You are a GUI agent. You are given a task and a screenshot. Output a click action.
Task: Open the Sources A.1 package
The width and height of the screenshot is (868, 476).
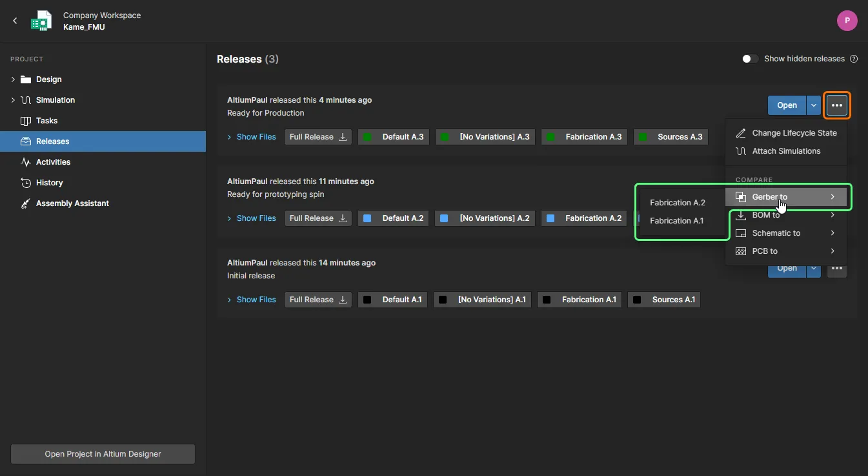pyautogui.click(x=664, y=300)
